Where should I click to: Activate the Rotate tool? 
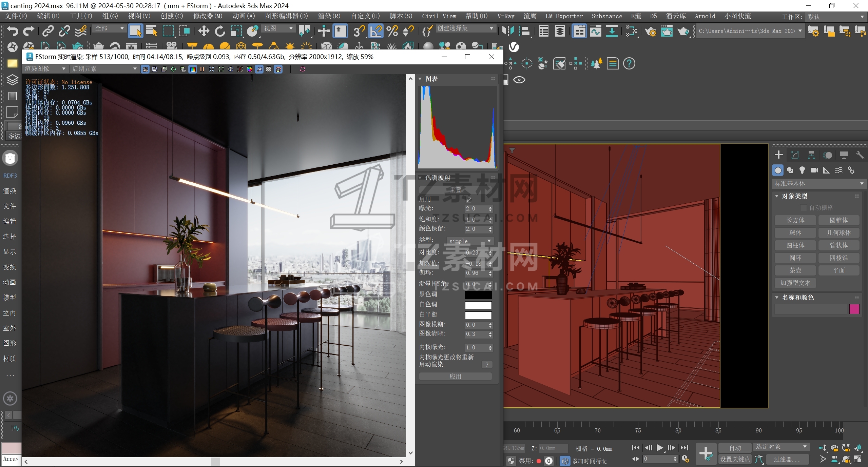pos(220,31)
